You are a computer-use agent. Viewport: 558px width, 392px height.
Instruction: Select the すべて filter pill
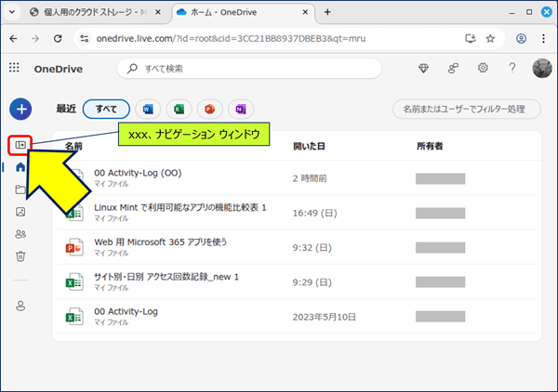point(106,109)
